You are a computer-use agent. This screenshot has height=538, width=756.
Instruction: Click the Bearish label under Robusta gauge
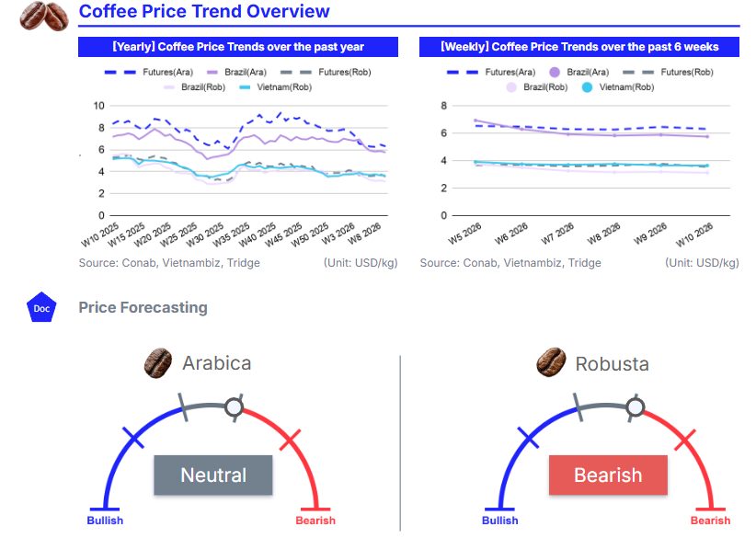[710, 521]
